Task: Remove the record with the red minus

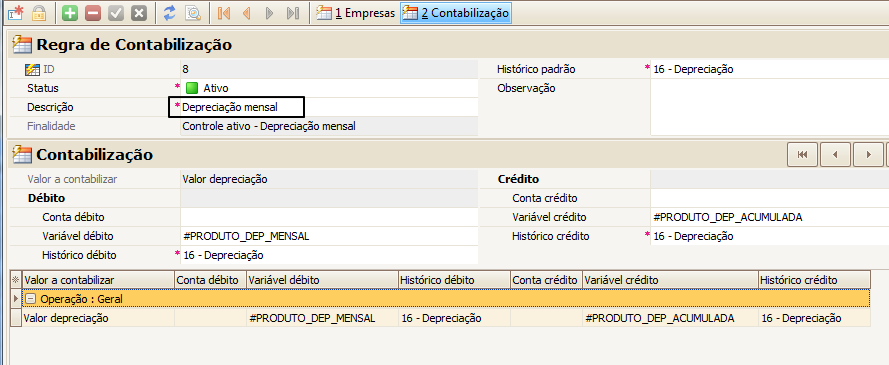Action: (x=93, y=12)
